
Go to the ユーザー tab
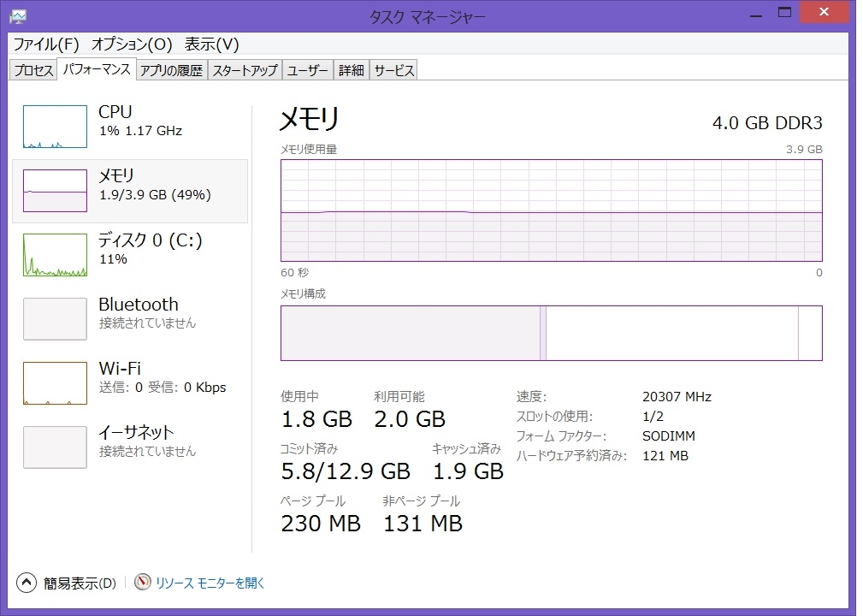pos(308,71)
